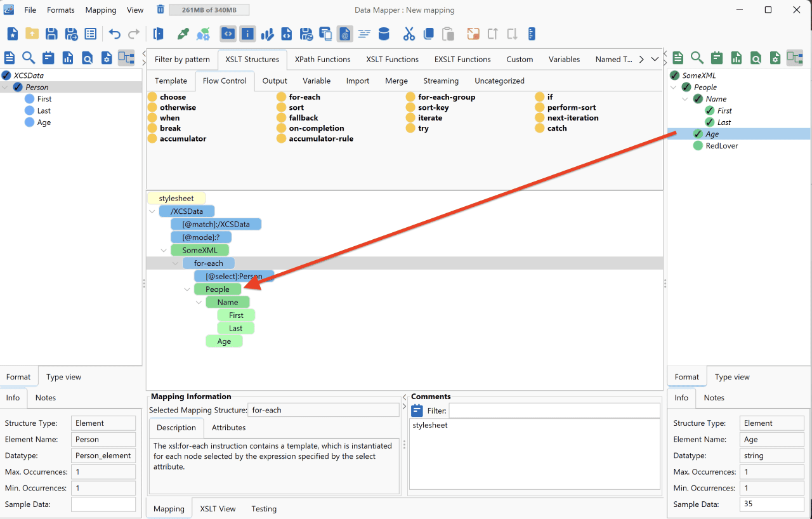Toggle tree view button in source panel

[126, 58]
